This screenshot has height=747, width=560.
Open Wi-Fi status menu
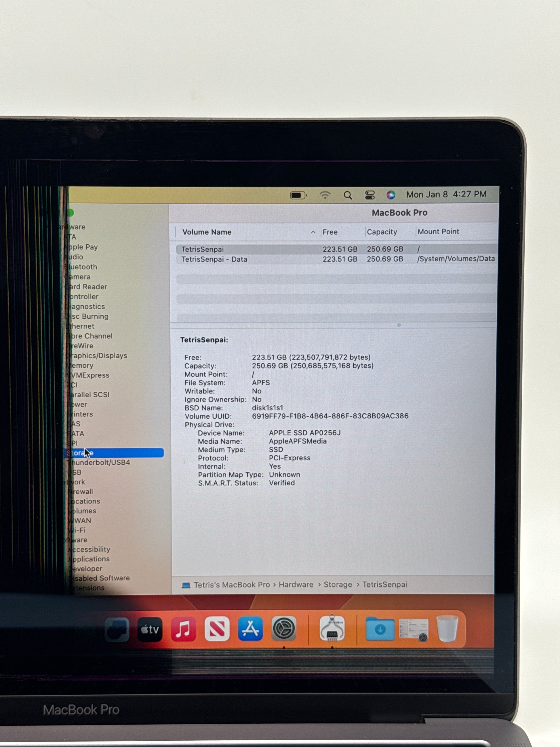point(325,195)
